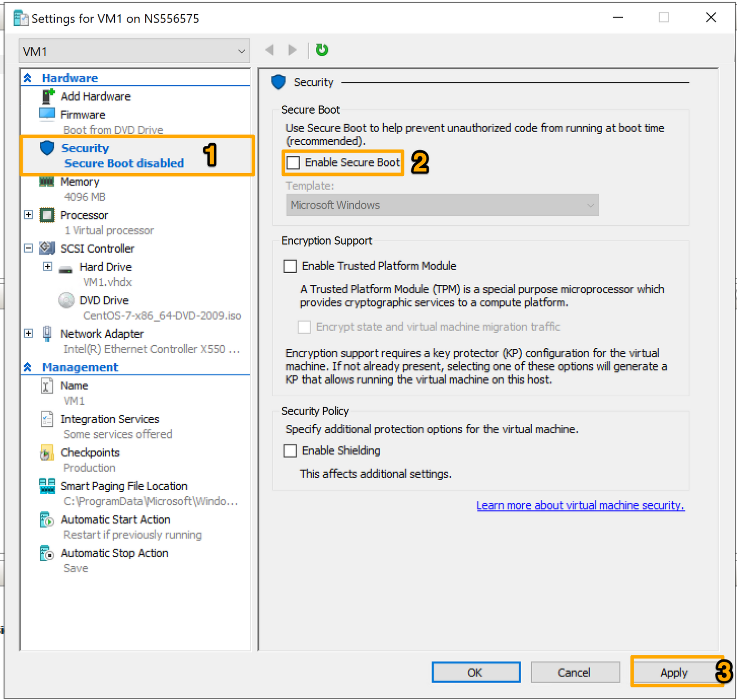Open the Checkpoints settings page
Viewport: 737px width, 700px height.
(90, 452)
